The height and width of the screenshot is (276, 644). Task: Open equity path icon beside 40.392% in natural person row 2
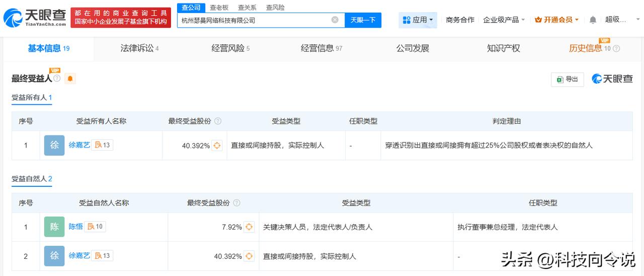coord(249,256)
